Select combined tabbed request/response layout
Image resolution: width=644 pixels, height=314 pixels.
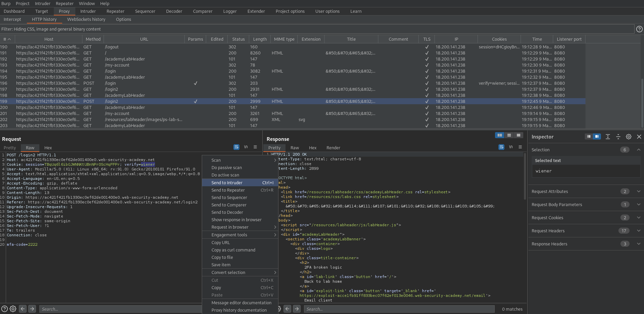519,135
